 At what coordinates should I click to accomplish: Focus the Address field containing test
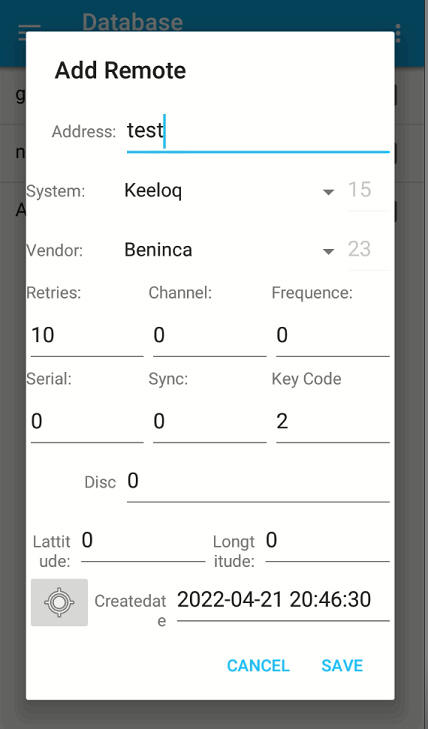[258, 132]
